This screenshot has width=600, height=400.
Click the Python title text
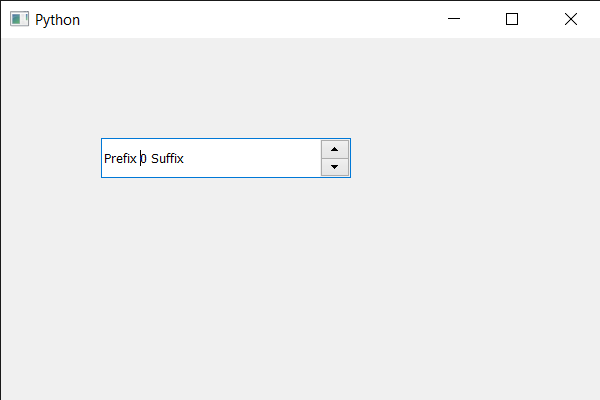click(x=57, y=19)
